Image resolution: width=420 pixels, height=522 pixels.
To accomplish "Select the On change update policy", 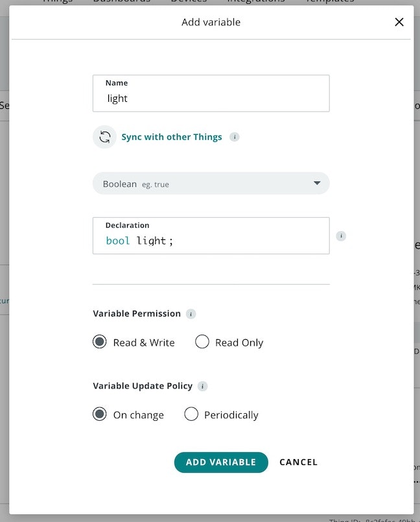I will coord(99,414).
